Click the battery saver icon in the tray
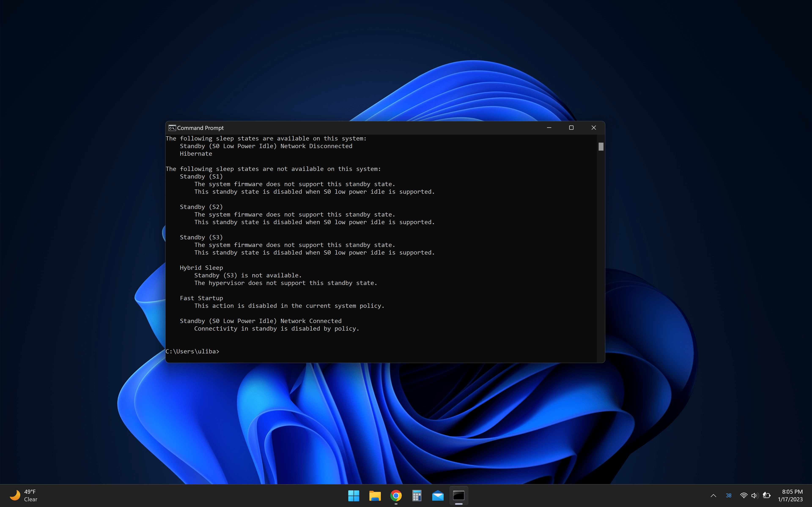This screenshot has width=812, height=507. (x=767, y=495)
